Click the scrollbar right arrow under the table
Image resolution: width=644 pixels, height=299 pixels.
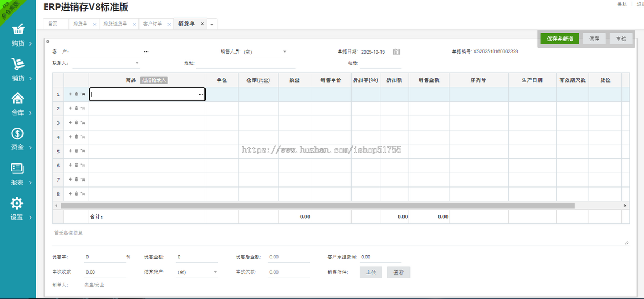click(625, 206)
